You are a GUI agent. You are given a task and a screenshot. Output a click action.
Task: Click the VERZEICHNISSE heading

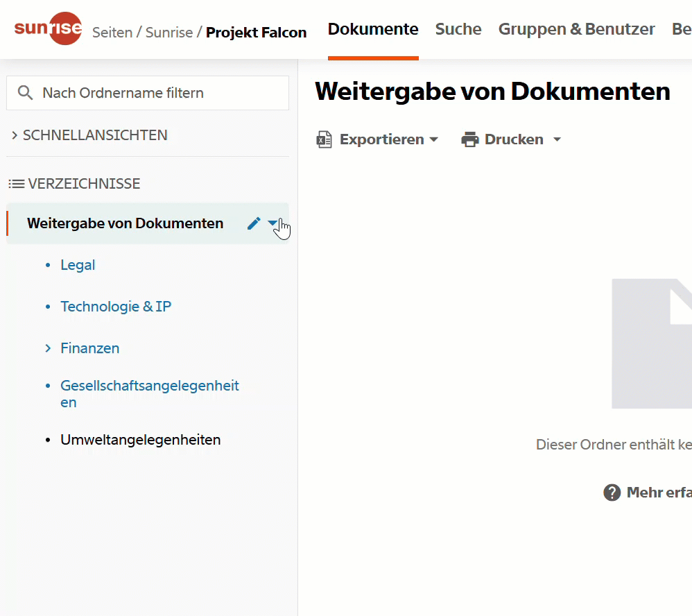coord(84,184)
